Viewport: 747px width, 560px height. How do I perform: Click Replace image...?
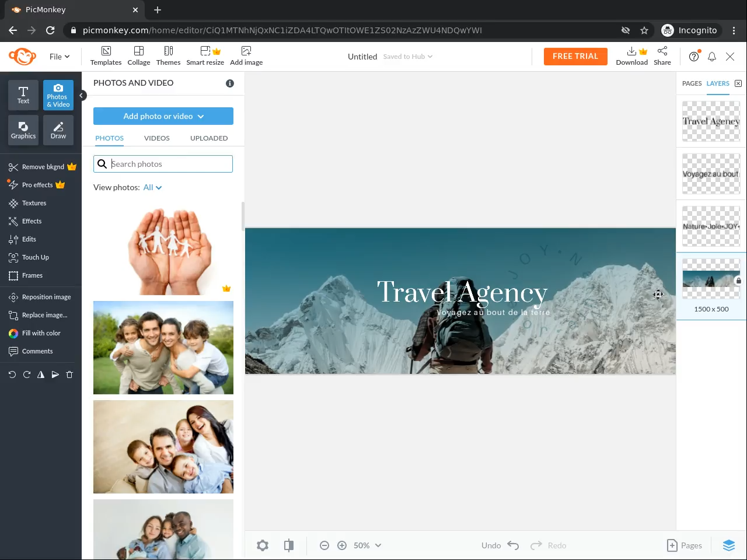pos(38,315)
